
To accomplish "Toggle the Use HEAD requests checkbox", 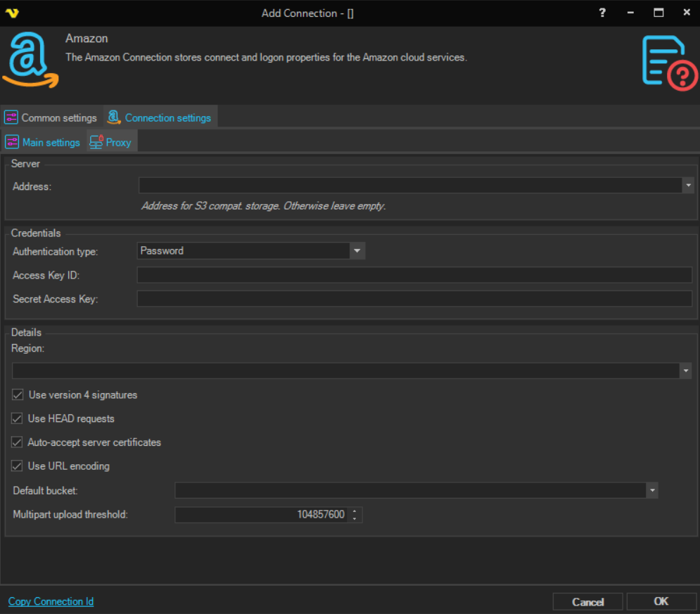I will (x=18, y=418).
